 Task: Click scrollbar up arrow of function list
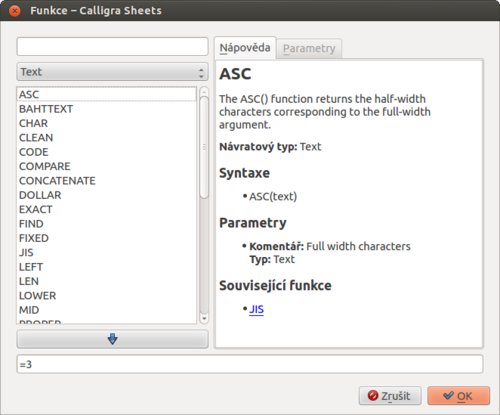tap(204, 91)
